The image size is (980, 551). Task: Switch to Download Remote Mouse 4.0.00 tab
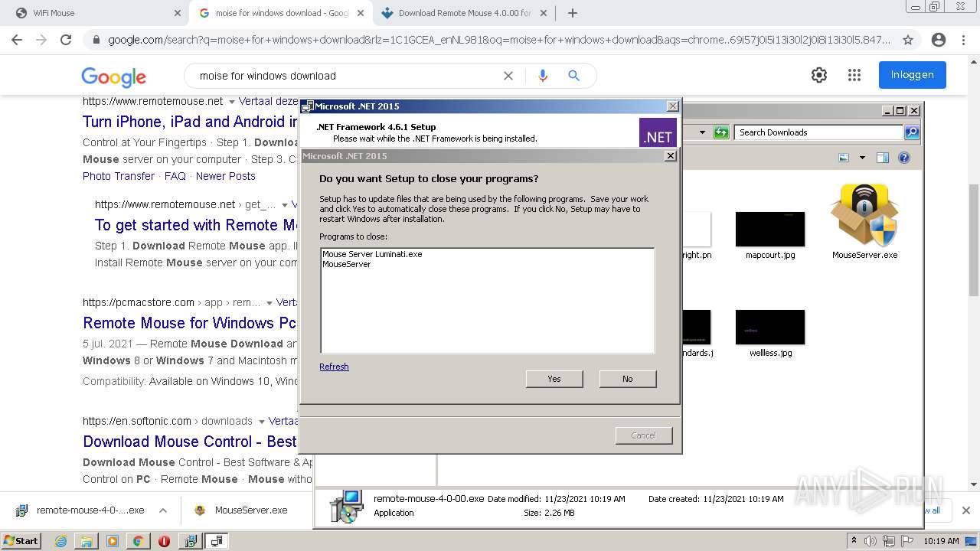(465, 13)
